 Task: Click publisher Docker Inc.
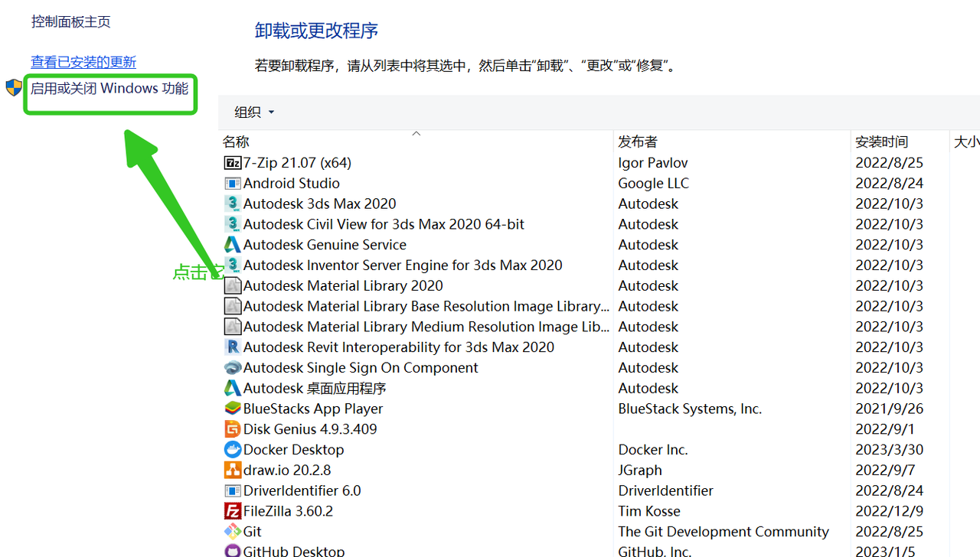pyautogui.click(x=653, y=450)
